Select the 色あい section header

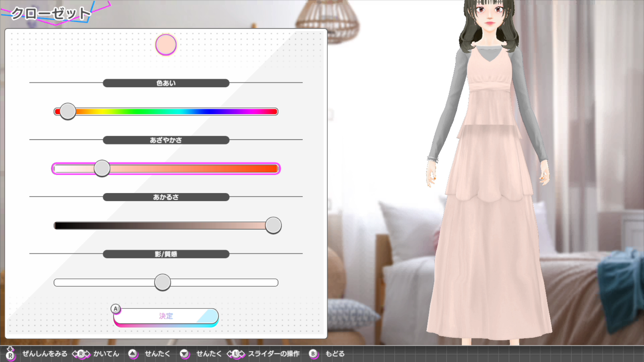[x=166, y=83]
